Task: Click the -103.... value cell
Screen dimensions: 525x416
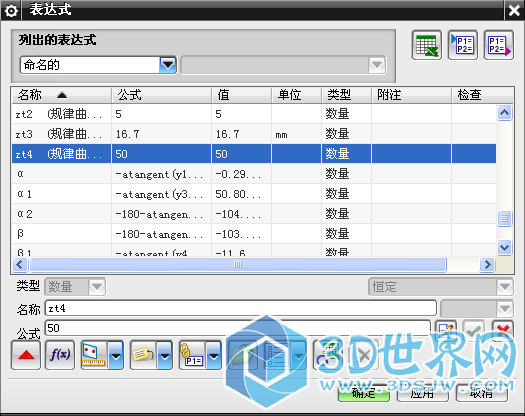Action: coord(241,233)
